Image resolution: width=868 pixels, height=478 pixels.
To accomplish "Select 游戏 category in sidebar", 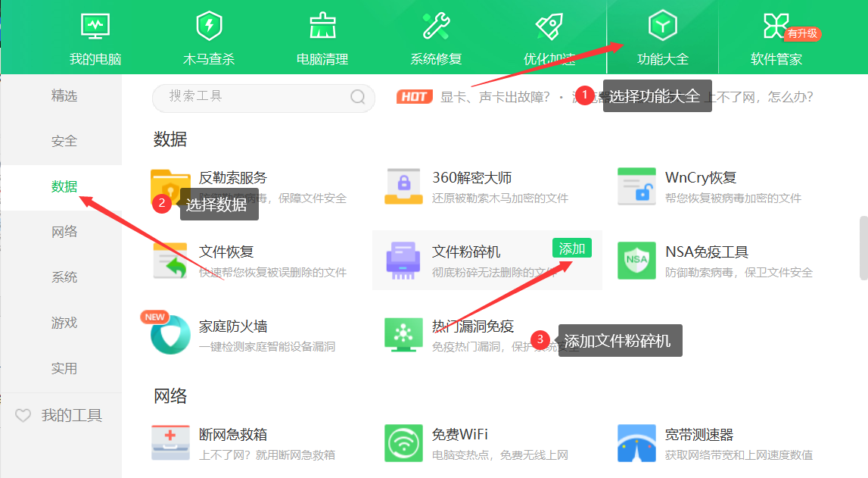I will (x=64, y=323).
